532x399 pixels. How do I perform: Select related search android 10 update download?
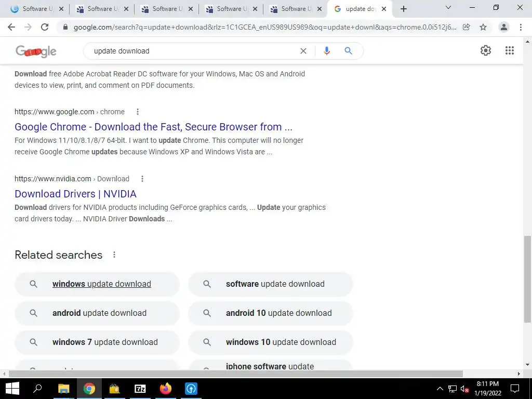[271, 313]
